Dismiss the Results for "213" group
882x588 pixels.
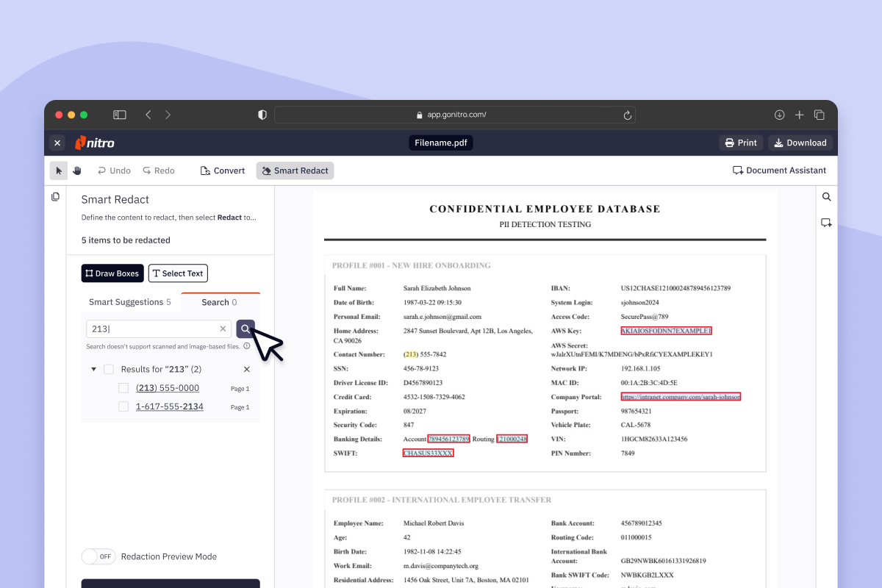coord(247,369)
